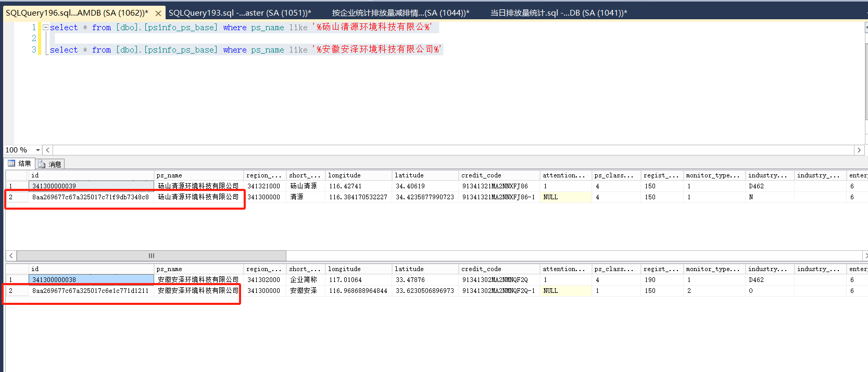Select industry cell D462 in first grid
This screenshot has height=372, width=868.
pyautogui.click(x=770, y=186)
